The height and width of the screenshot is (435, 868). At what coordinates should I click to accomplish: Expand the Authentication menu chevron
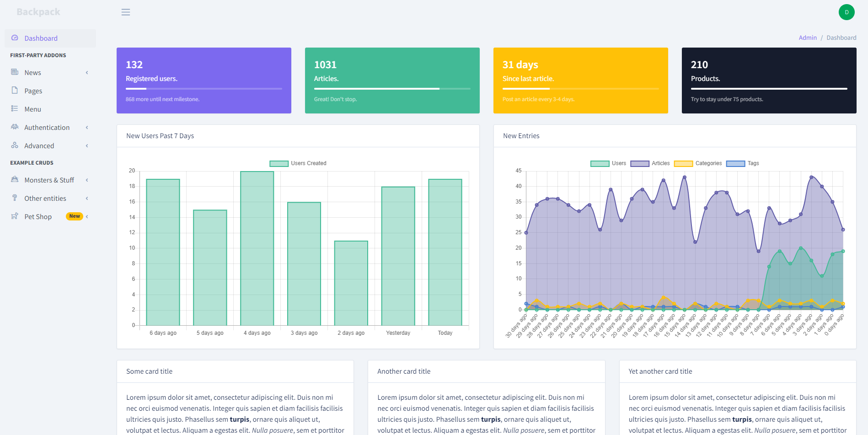(x=86, y=127)
